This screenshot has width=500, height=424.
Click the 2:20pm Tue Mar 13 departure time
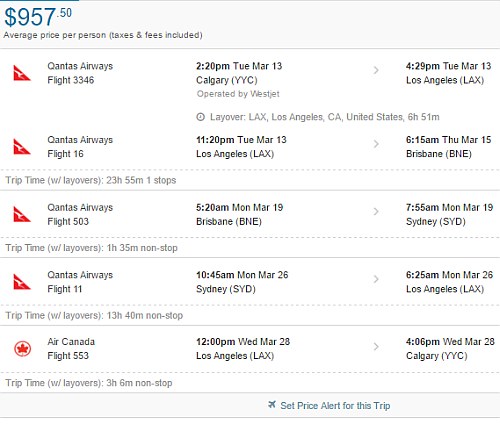(x=239, y=66)
